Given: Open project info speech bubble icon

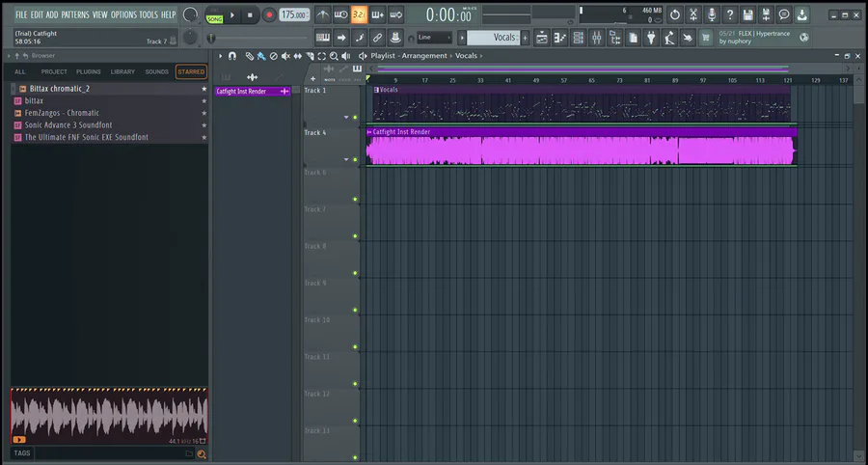Looking at the screenshot, I should 784,14.
